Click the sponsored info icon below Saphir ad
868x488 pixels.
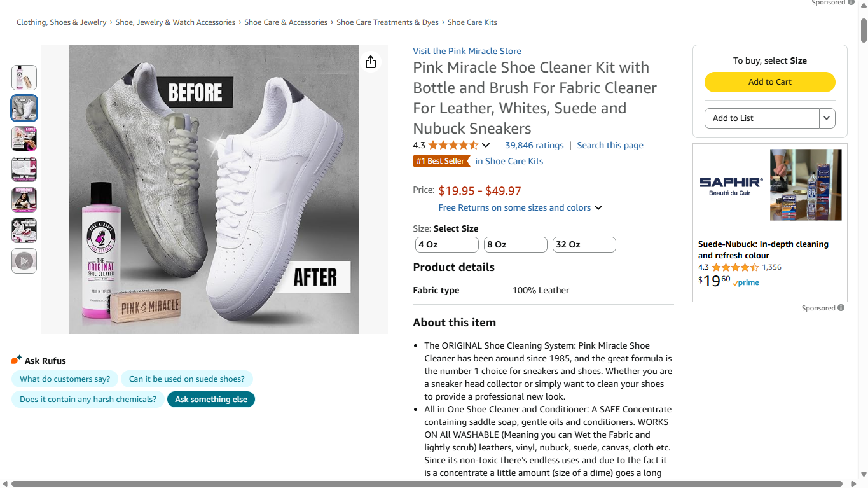click(x=841, y=308)
